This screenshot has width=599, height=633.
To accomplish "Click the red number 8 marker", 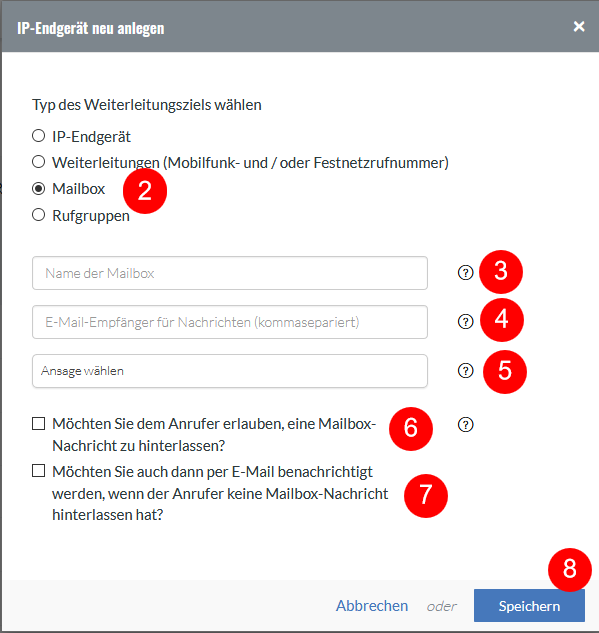I will coord(570,570).
